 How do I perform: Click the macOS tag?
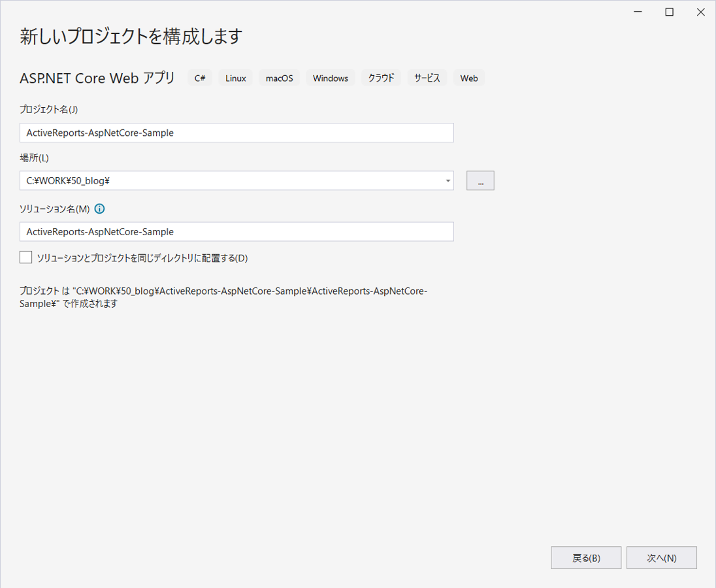pos(280,78)
